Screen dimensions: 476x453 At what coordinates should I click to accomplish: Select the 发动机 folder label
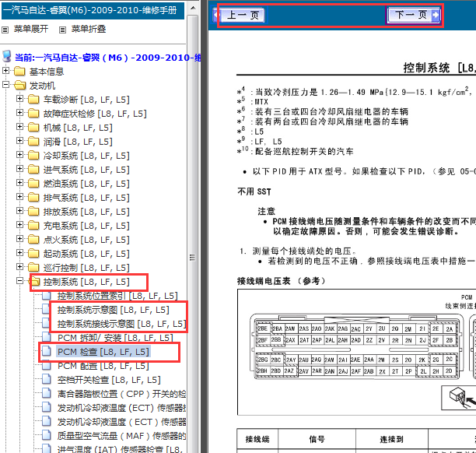42,86
